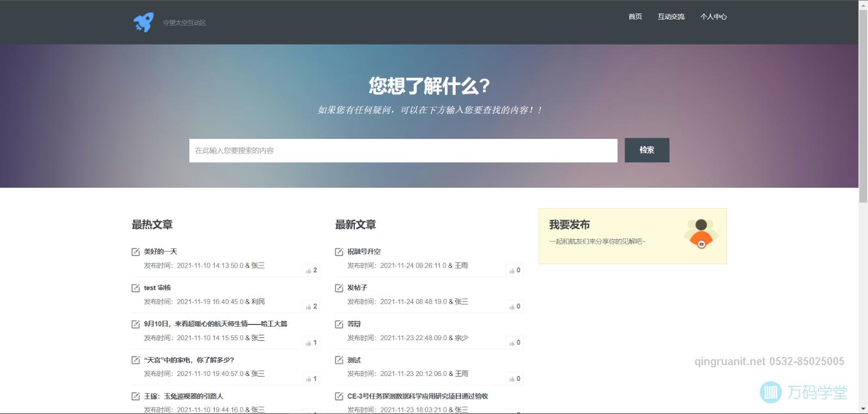Screen dimensions: 868x414
Task: Click thumbs-up for 测试
Action: pyautogui.click(x=515, y=379)
